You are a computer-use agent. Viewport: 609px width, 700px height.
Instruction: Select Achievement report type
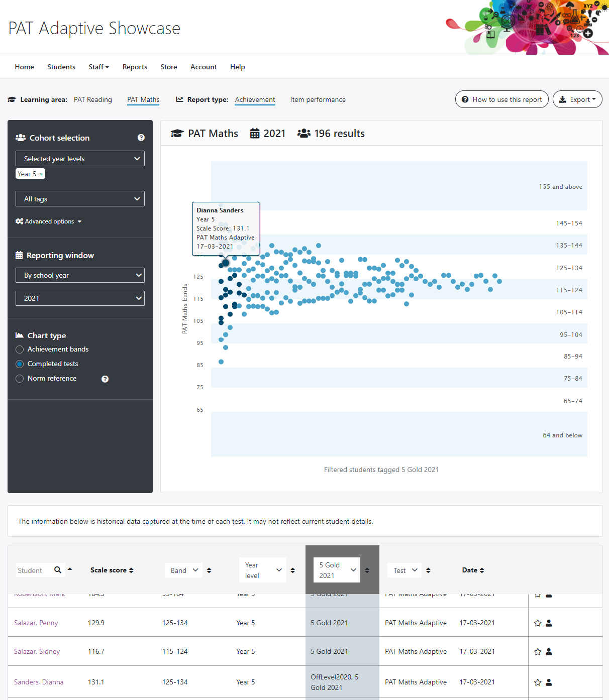tap(255, 99)
